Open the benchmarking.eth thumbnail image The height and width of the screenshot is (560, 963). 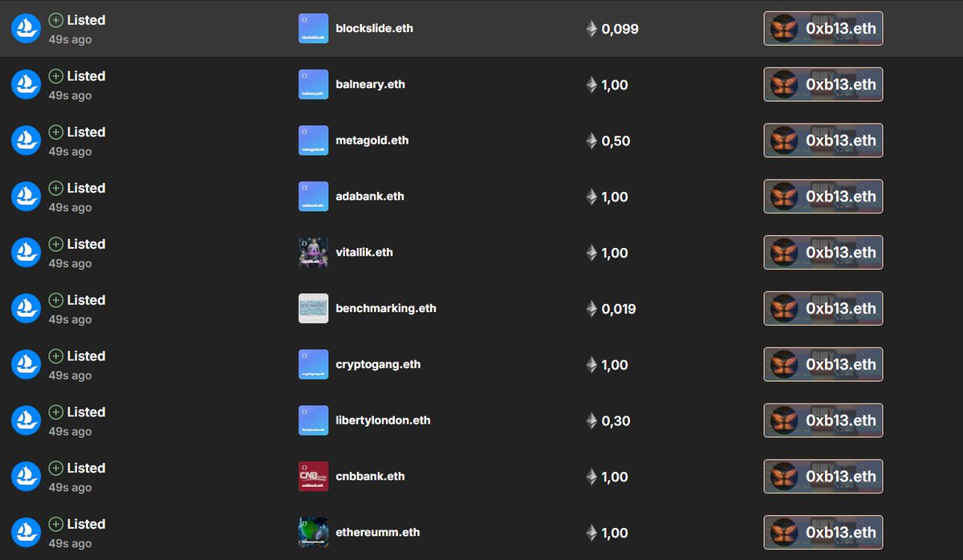pos(313,308)
